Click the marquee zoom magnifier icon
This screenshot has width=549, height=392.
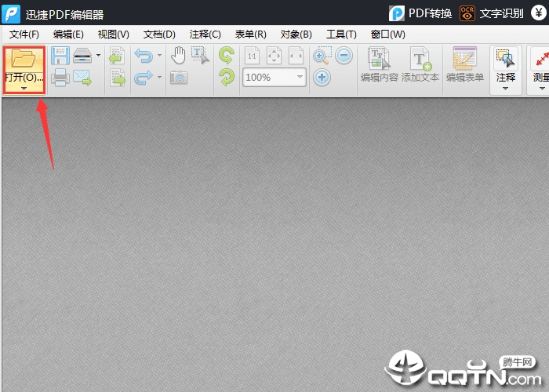(x=322, y=56)
